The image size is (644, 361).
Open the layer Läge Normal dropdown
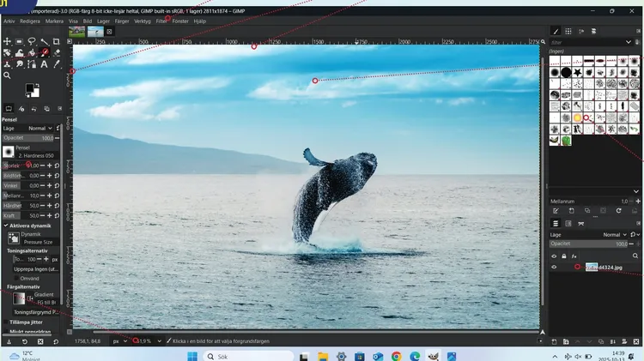click(614, 234)
